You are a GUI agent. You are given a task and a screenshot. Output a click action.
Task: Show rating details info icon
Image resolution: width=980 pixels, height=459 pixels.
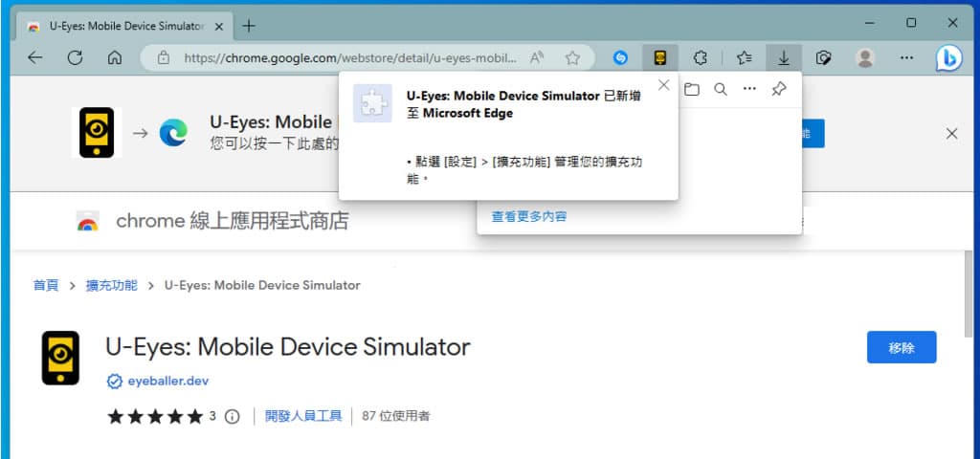pyautogui.click(x=232, y=417)
